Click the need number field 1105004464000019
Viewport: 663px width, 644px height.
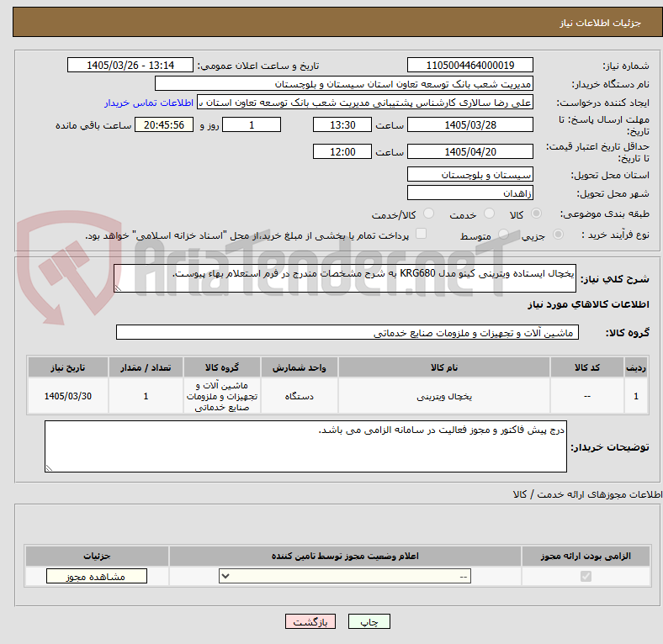[x=469, y=65]
